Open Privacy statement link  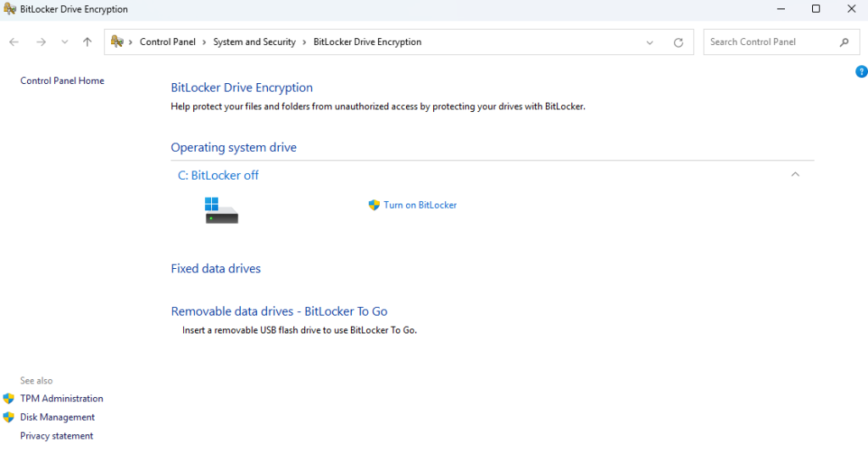[57, 436]
